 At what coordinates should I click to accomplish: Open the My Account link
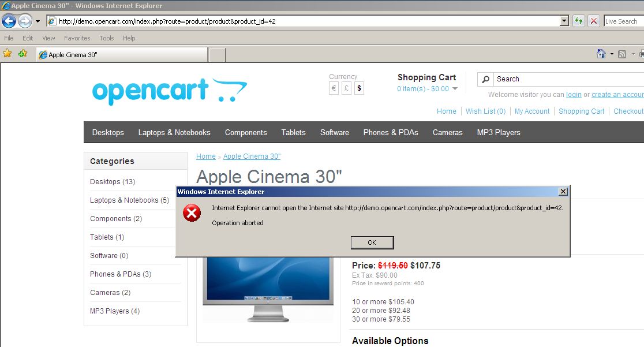coord(532,111)
